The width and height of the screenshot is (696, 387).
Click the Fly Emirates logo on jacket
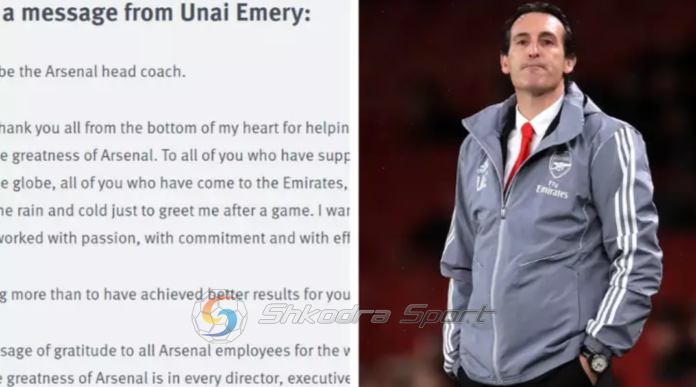552,189
